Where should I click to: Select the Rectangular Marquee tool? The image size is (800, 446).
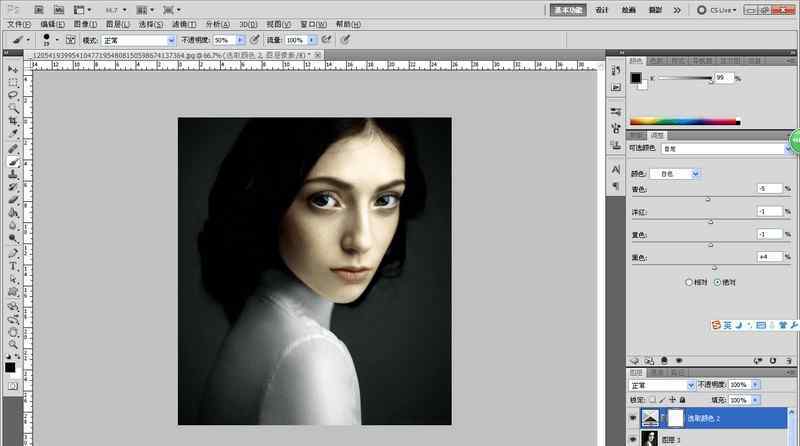click(x=13, y=82)
